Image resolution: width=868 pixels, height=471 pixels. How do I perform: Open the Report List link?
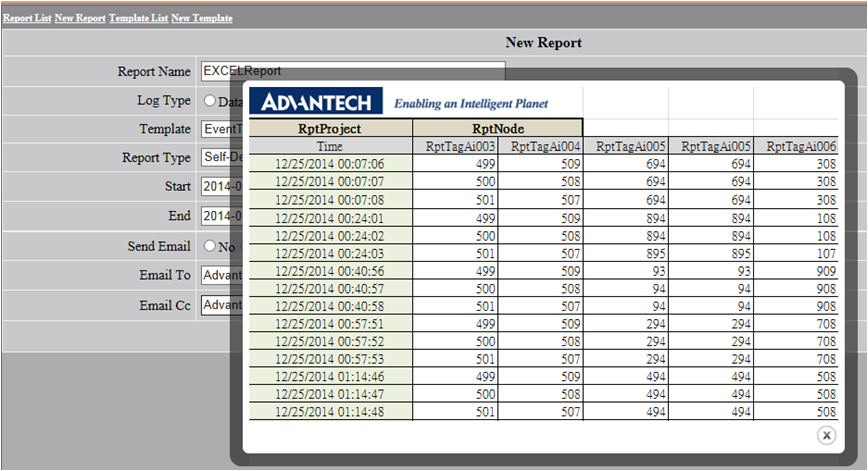[27, 18]
